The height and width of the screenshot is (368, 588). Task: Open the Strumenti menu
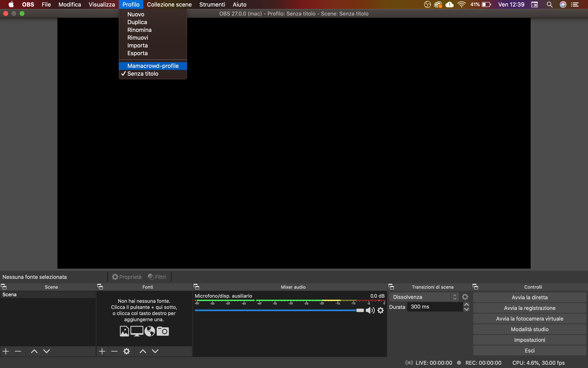(x=212, y=5)
